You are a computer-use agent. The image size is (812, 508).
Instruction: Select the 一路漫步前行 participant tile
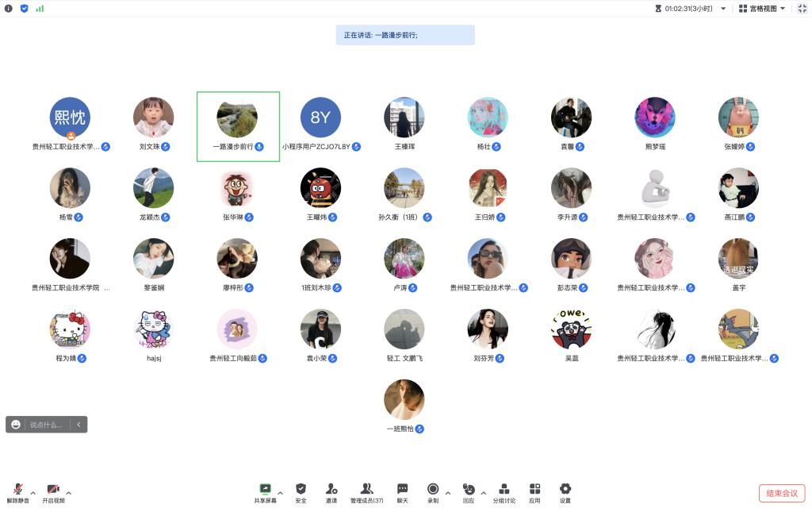click(x=238, y=126)
